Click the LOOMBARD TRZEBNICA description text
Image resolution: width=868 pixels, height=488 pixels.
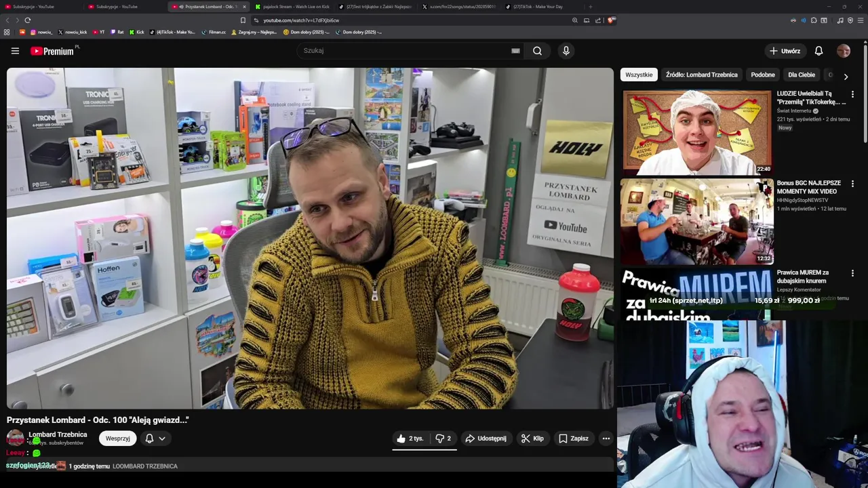(x=145, y=466)
